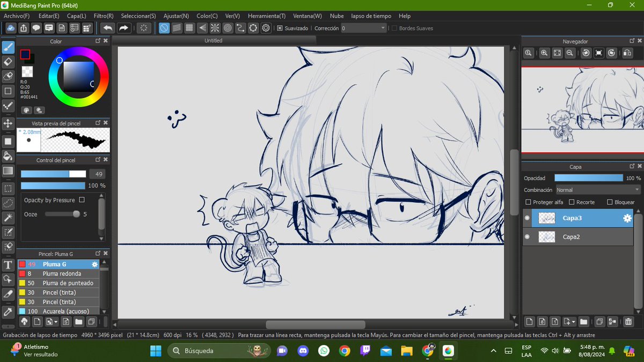644x362 pixels.
Task: Click the Redo arrow in the toolbar
Action: [x=123, y=28]
